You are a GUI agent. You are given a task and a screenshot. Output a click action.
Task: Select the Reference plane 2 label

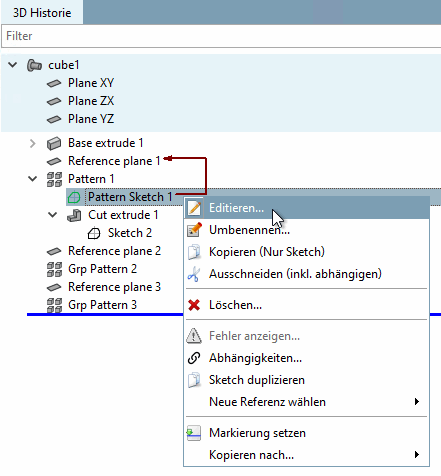(114, 251)
